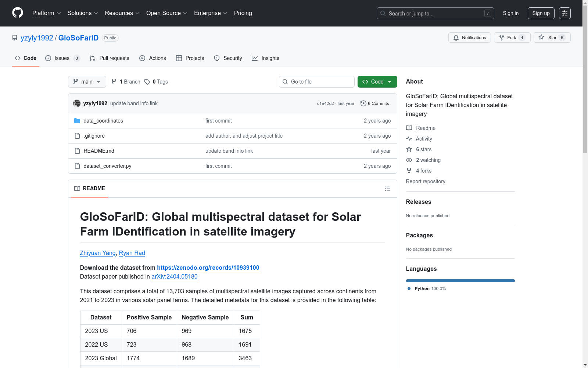588x368 pixels.
Task: Click the Readme book icon in About
Action: (x=409, y=128)
